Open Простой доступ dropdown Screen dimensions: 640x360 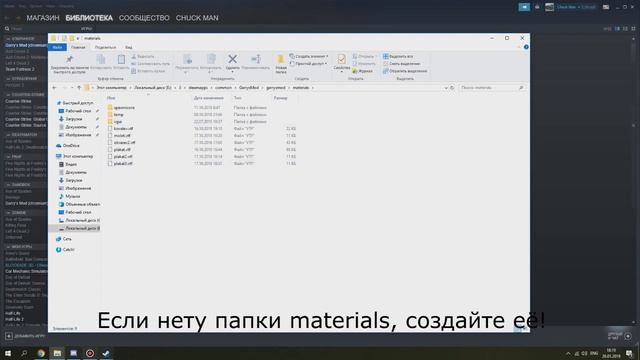[308, 64]
